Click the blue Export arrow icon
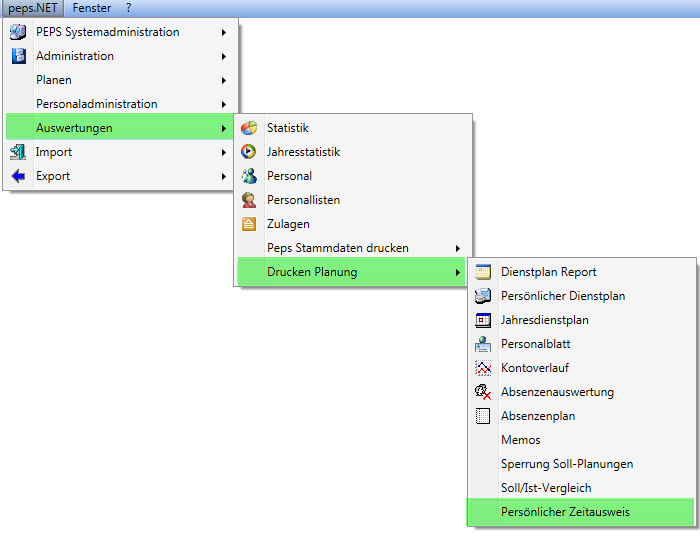 click(x=18, y=176)
